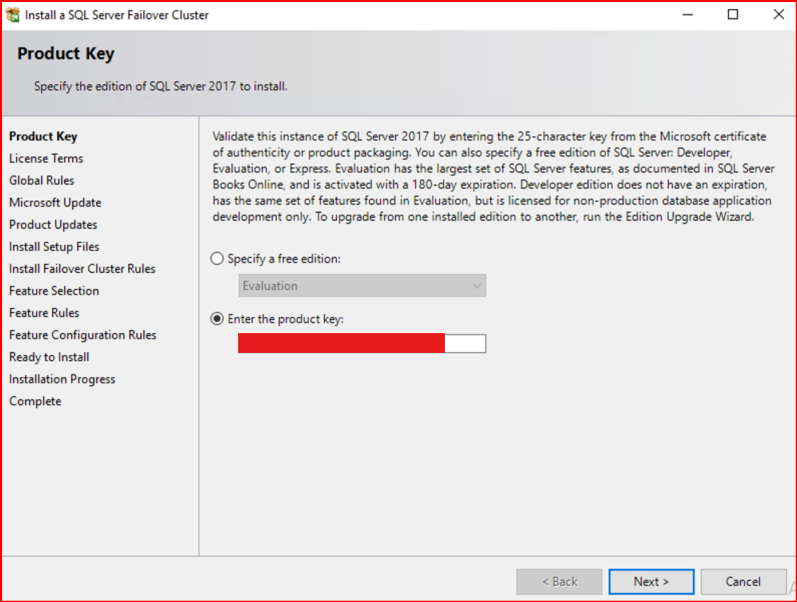Select the Feature Selection step

click(x=54, y=291)
